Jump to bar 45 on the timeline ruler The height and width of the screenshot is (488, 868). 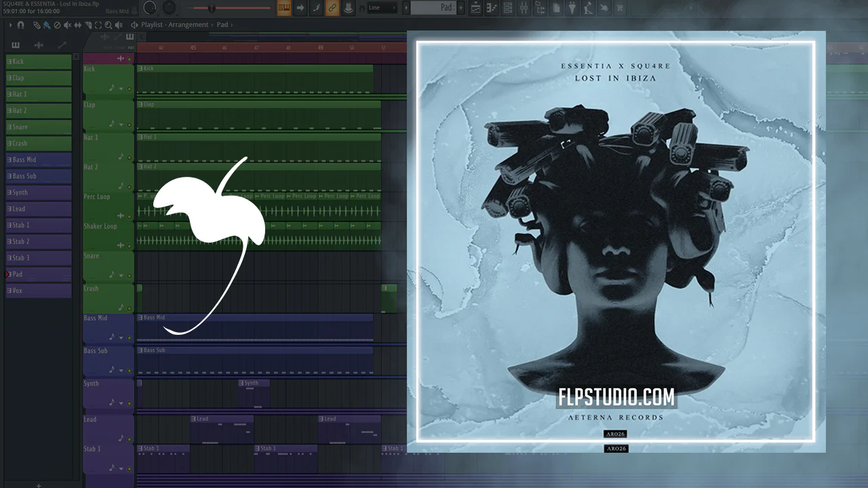tap(193, 47)
